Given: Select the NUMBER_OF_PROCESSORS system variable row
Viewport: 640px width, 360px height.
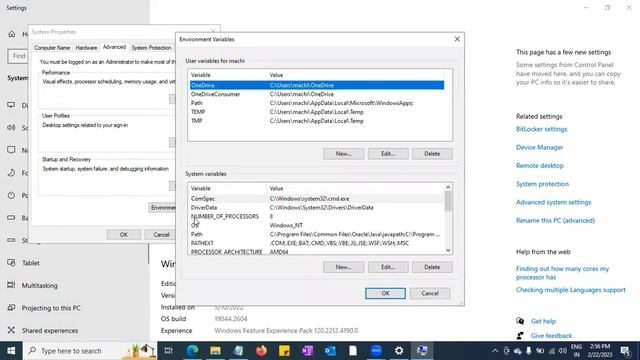Looking at the screenshot, I should (317, 216).
